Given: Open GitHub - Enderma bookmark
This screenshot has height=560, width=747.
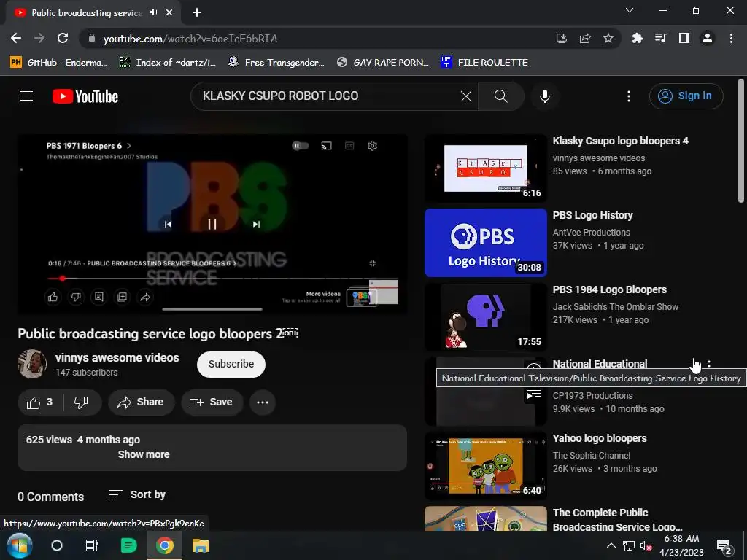Looking at the screenshot, I should point(58,63).
